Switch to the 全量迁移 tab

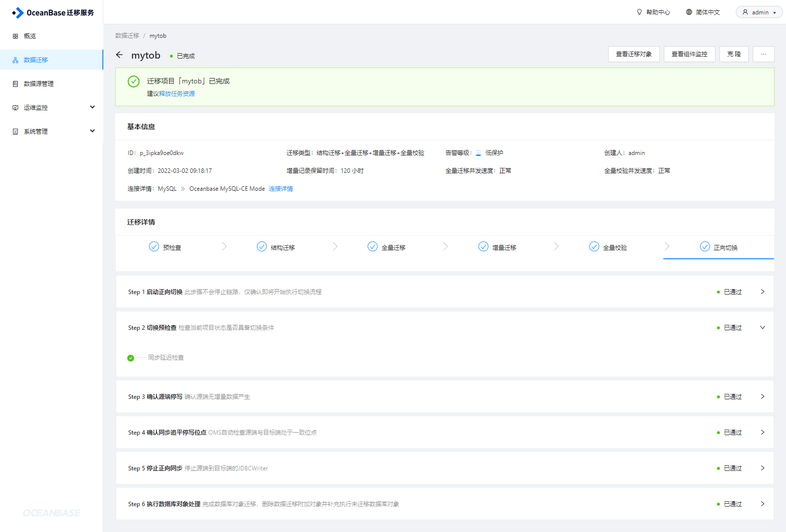point(387,247)
